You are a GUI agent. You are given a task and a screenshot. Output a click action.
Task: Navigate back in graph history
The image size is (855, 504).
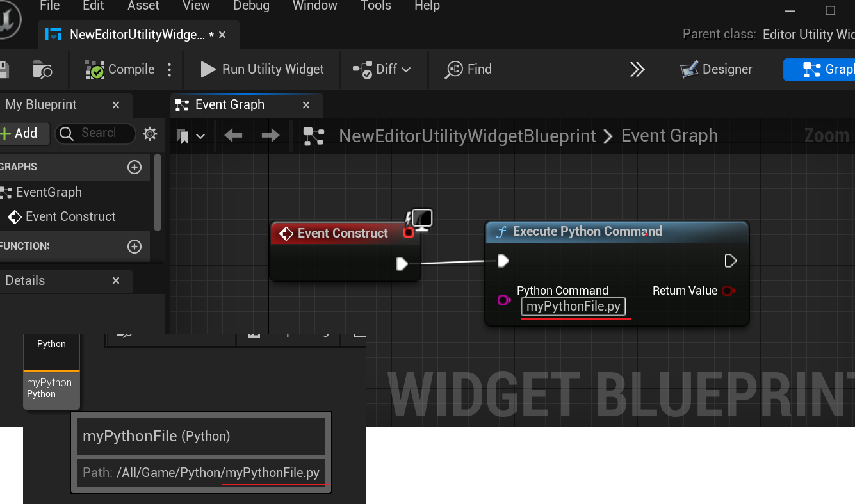click(233, 136)
